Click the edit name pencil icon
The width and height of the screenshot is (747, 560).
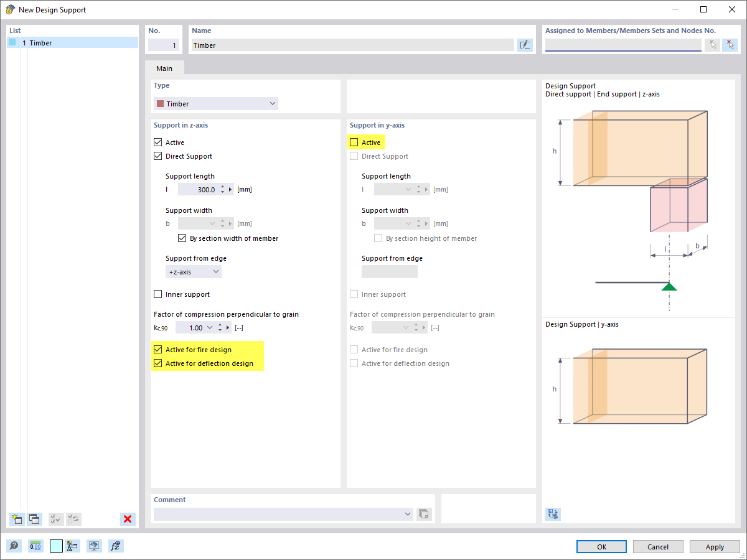(525, 44)
